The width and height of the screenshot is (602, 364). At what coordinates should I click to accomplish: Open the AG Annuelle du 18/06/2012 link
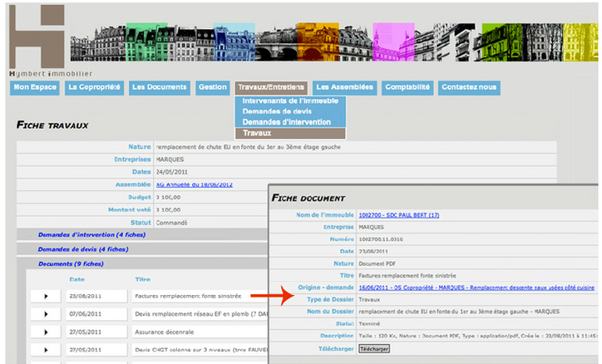[195, 184]
